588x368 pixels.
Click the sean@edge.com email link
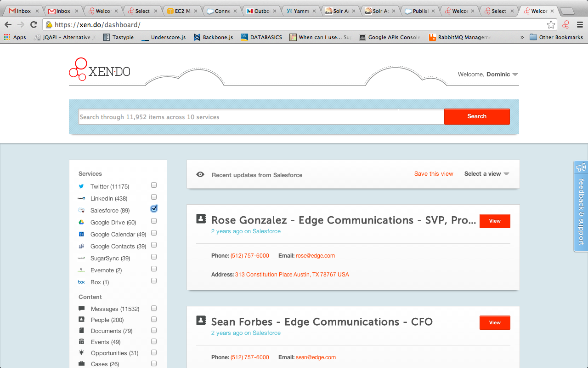pos(316,357)
